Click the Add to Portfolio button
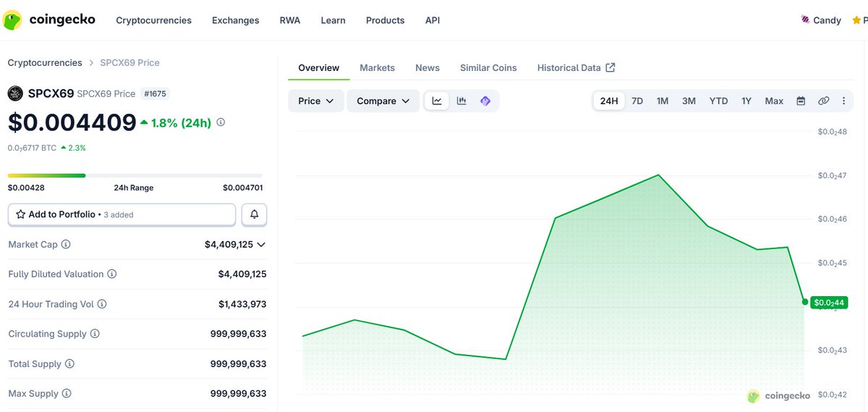This screenshot has height=412, width=868. [x=122, y=214]
